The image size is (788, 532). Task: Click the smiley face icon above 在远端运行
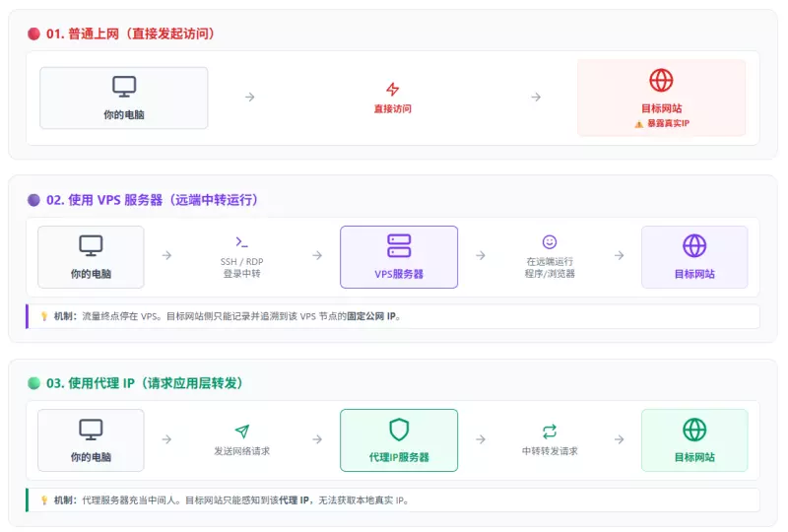550,242
